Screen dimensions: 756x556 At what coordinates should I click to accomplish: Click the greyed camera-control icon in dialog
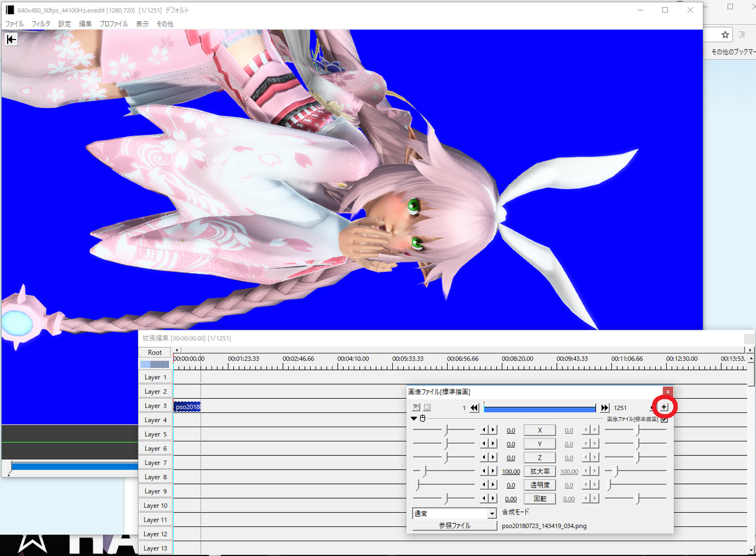416,407
